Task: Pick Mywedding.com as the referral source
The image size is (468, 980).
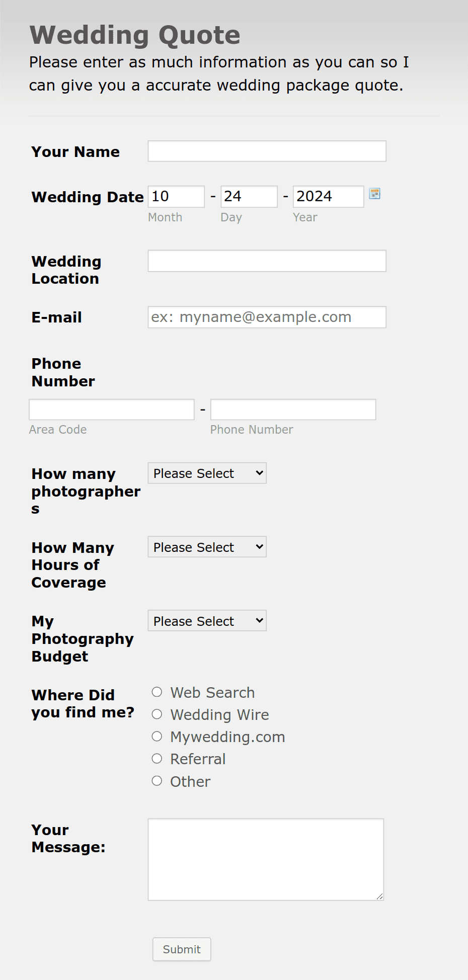Action: click(x=157, y=737)
